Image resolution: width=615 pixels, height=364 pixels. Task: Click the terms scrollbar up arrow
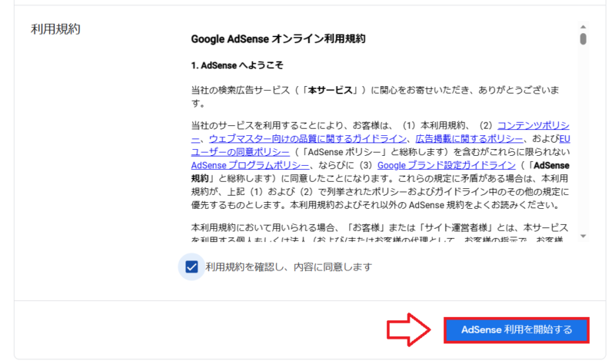(x=583, y=27)
